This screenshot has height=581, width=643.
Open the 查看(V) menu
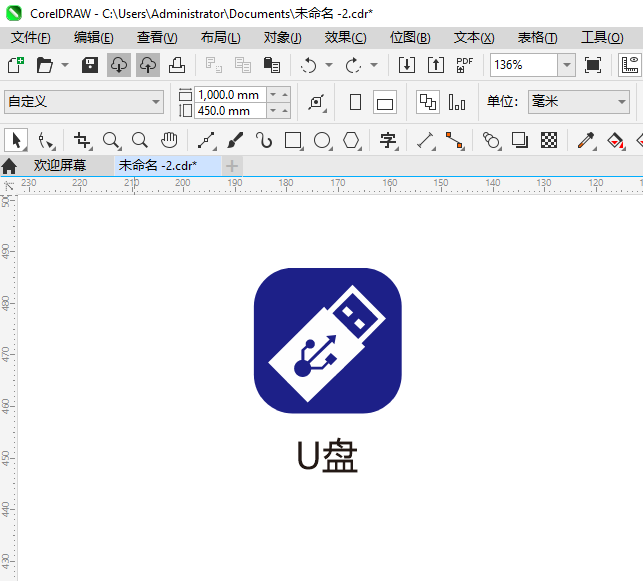pyautogui.click(x=157, y=38)
